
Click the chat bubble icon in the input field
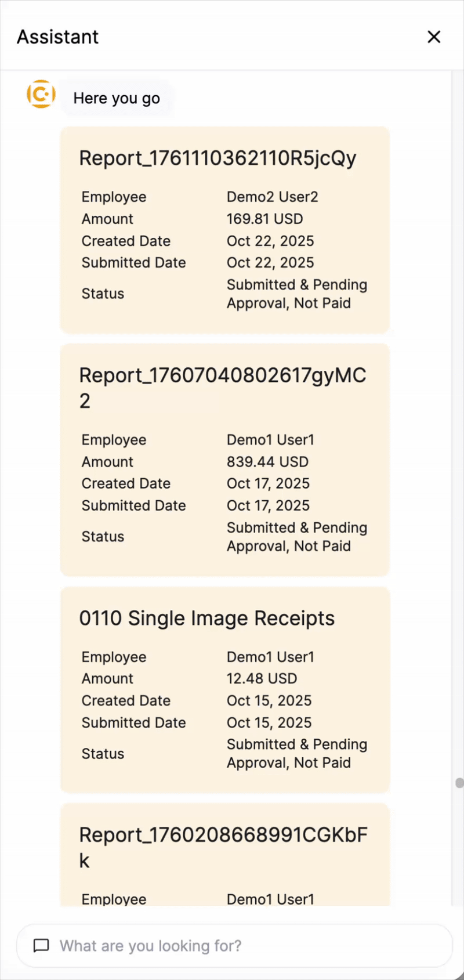[x=41, y=946]
